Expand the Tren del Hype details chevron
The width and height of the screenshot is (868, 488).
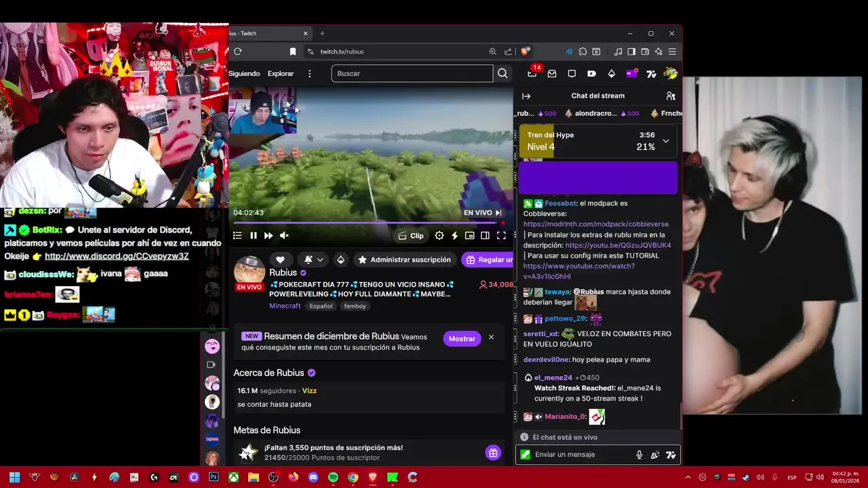pyautogui.click(x=666, y=141)
